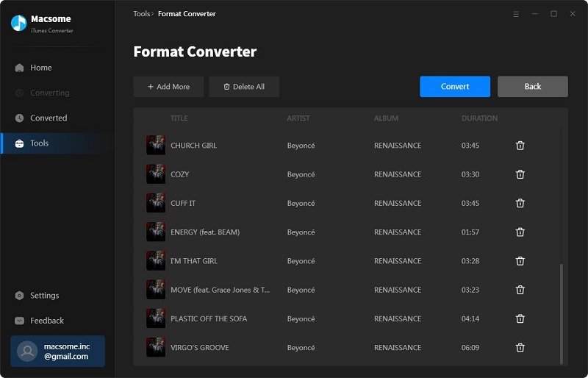Viewport: 588px width, 378px height.
Task: Select the MOVE (feat. Grace Jones title
Action: [x=220, y=290]
